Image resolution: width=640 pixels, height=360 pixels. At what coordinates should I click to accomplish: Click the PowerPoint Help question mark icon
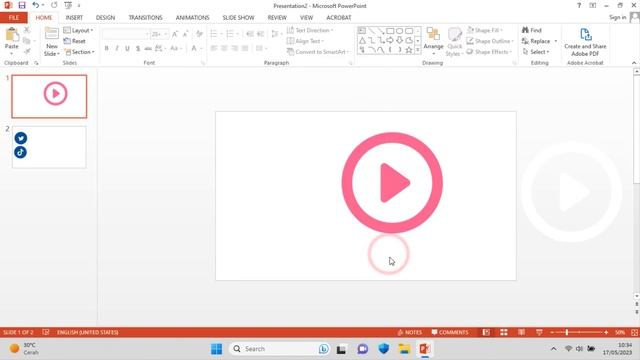tap(579, 5)
